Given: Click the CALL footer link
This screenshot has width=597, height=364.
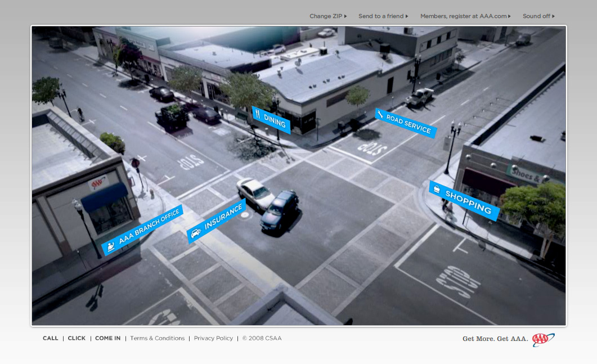Looking at the screenshot, I should [50, 338].
